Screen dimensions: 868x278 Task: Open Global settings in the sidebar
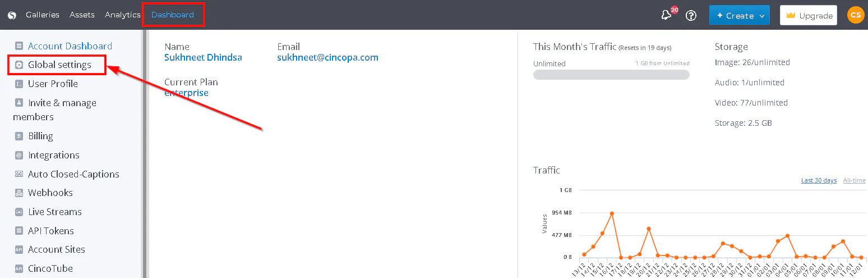click(59, 65)
